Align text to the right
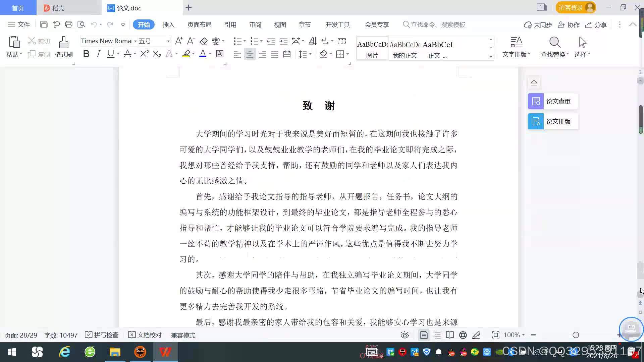Viewport: 644px width, 362px height. (262, 54)
